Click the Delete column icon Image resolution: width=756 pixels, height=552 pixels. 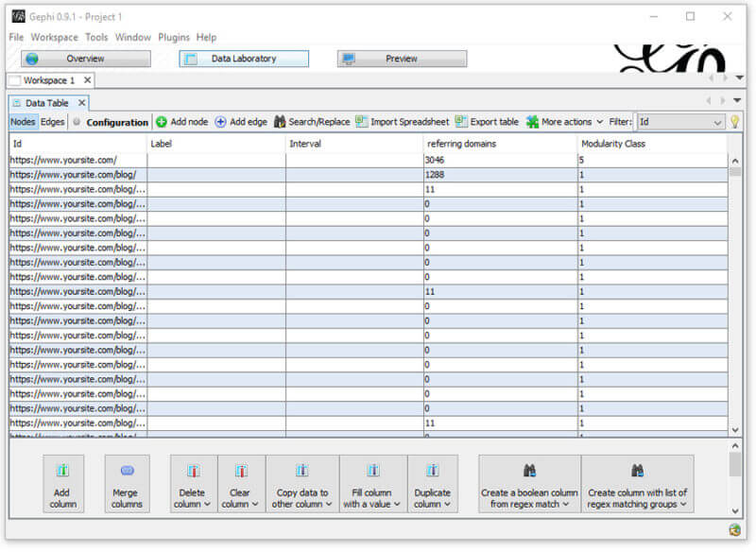(x=194, y=471)
